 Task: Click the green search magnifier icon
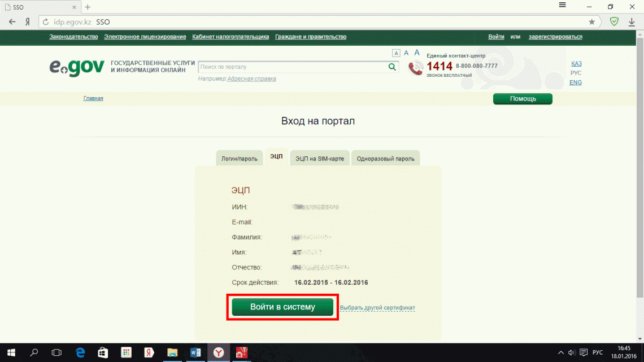pyautogui.click(x=392, y=66)
